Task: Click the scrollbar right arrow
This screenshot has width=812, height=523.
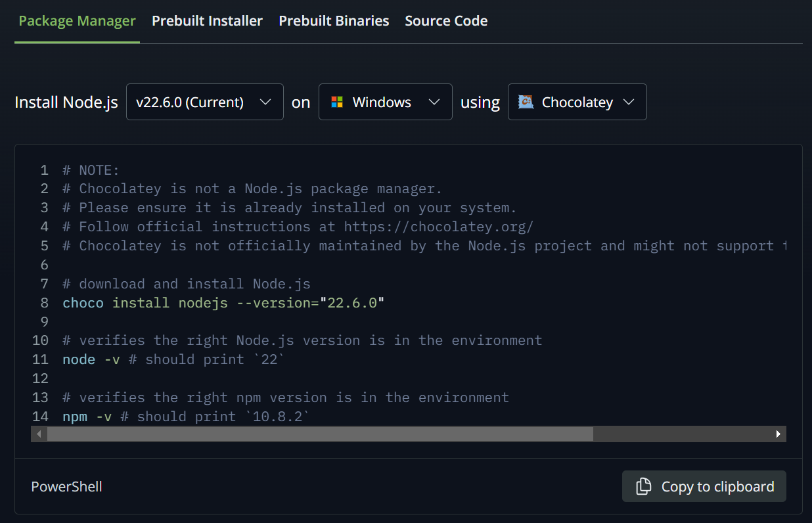Action: point(778,434)
